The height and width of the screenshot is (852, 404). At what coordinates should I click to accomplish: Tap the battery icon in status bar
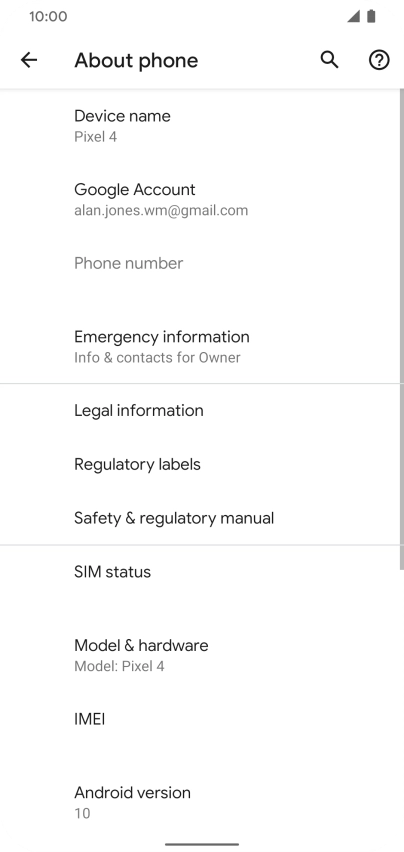(x=371, y=16)
